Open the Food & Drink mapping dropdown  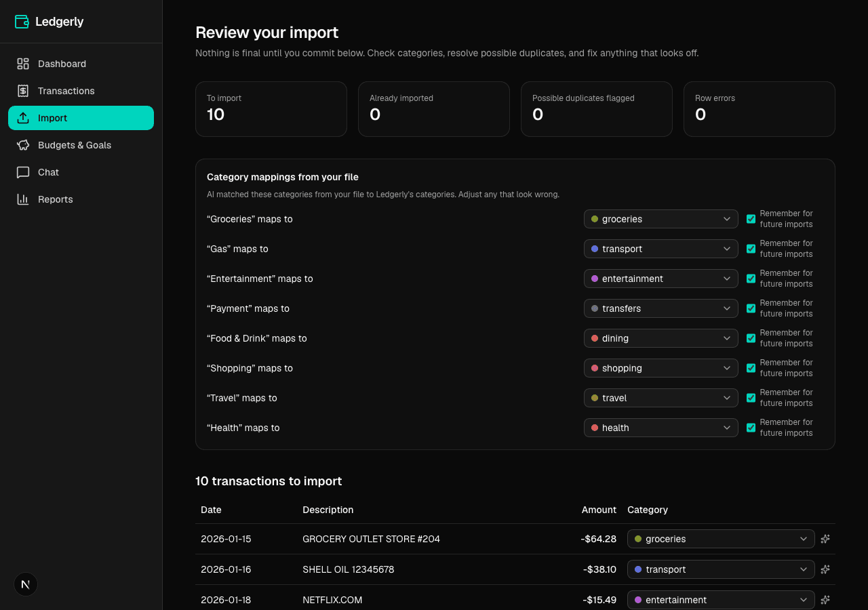pos(661,338)
